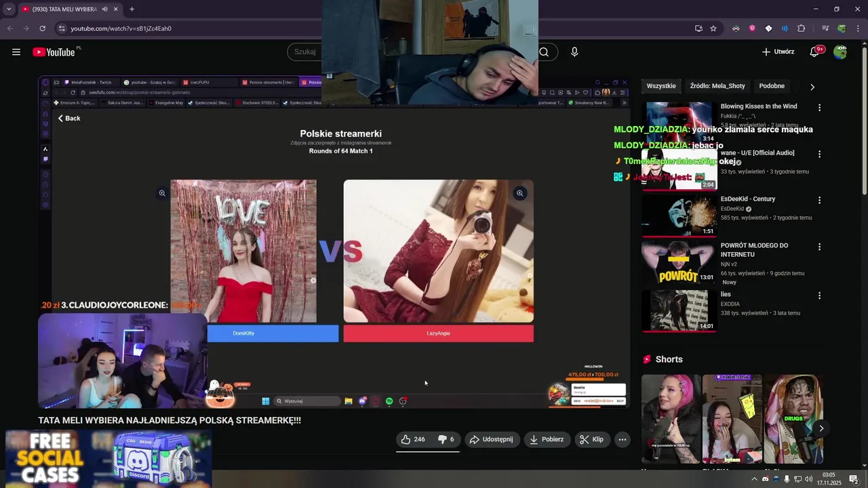Screen dimensions: 868x488
Task: Vote for DomiKitty blue button
Action: pyautogui.click(x=273, y=333)
